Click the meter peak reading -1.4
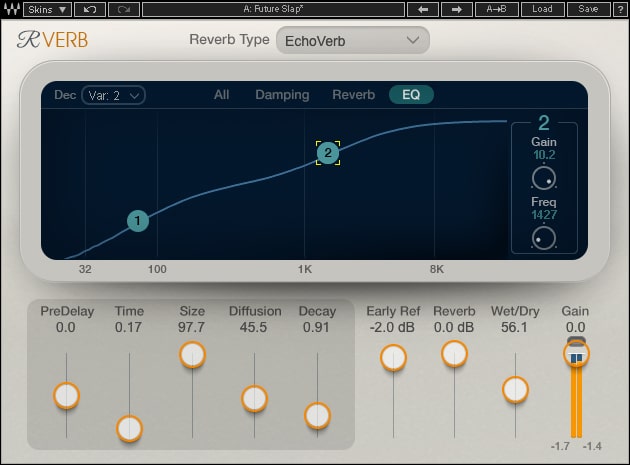Viewport: 630px width, 465px height. coord(592,446)
